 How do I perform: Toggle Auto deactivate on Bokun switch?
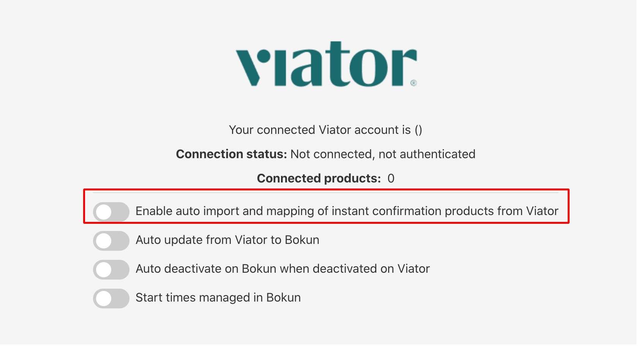pos(111,269)
